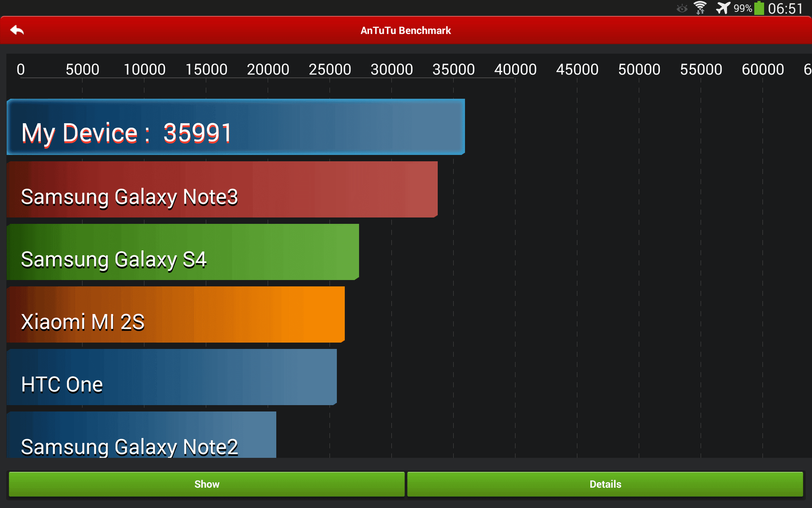Select the Xiaomi MI 2S bar
Viewport: 812px width, 508px height.
176,315
